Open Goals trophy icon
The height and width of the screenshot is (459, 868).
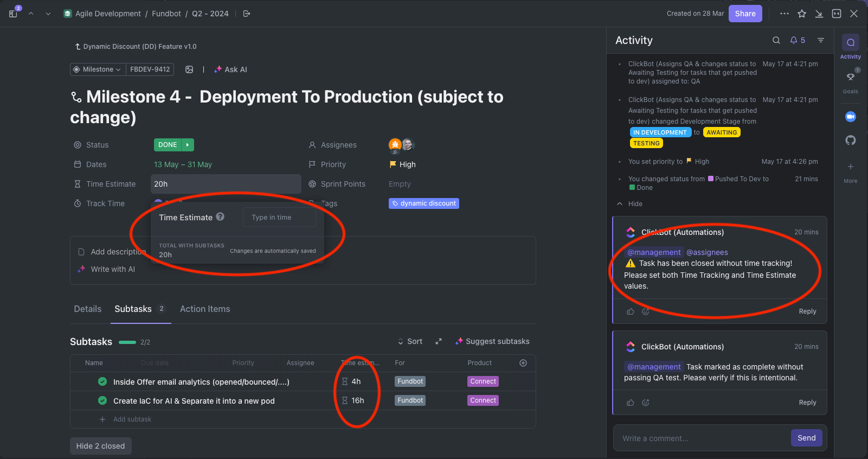coord(851,77)
